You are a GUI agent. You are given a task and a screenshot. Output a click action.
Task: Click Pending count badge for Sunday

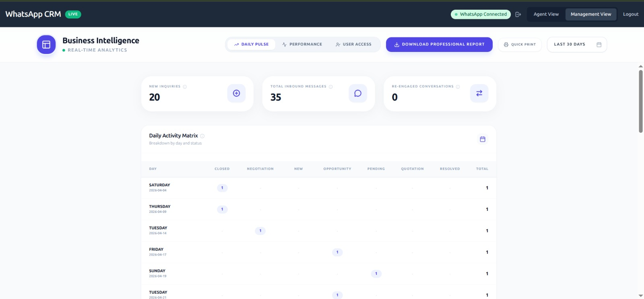pyautogui.click(x=376, y=274)
